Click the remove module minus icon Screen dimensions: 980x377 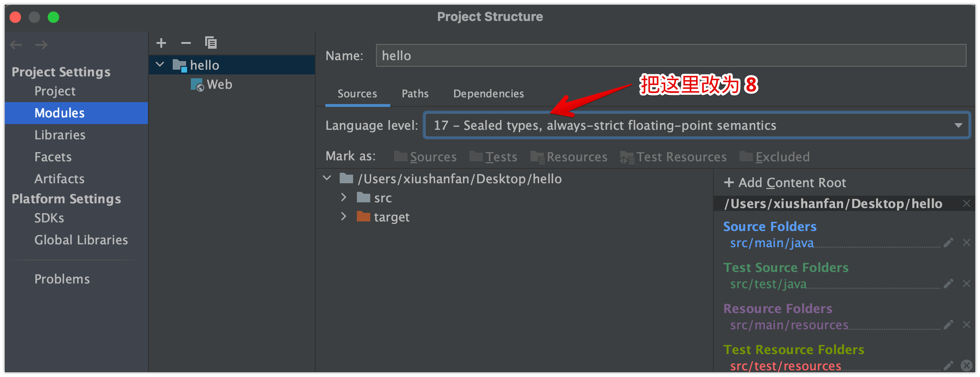(x=186, y=43)
